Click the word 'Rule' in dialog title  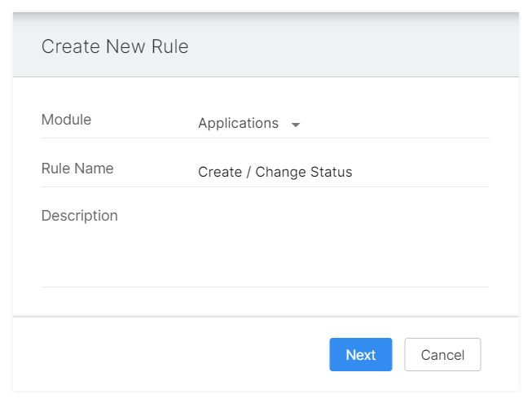(x=170, y=46)
